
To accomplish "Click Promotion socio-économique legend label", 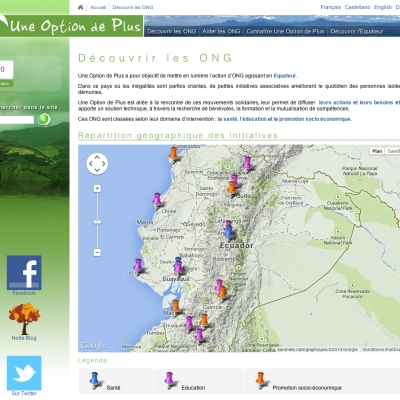I will tap(307, 388).
